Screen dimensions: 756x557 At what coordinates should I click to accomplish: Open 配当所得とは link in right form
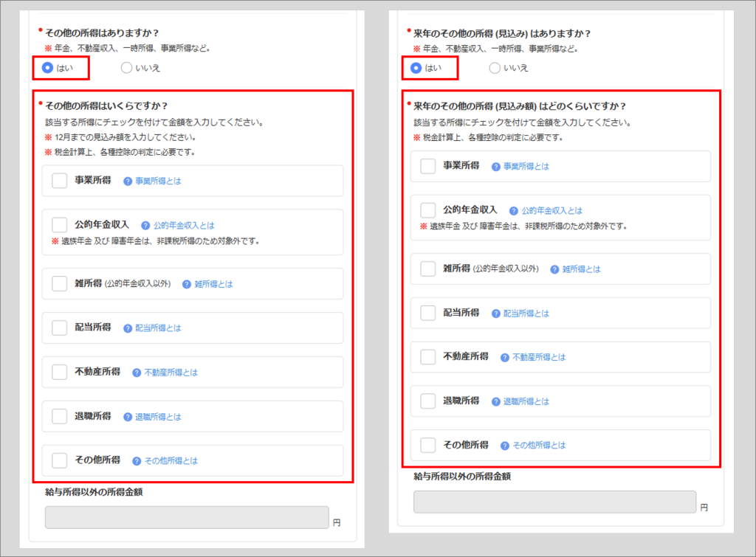pos(526,314)
